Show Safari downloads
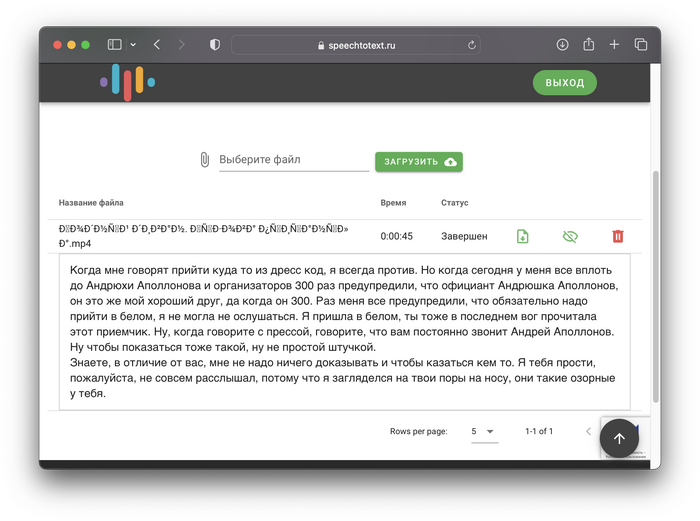The height and width of the screenshot is (521, 700). [x=562, y=45]
